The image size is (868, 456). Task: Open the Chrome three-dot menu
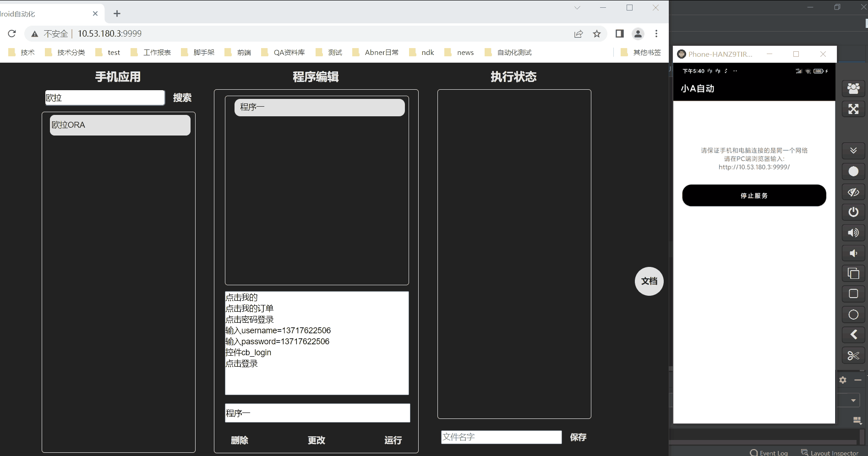tap(656, 33)
